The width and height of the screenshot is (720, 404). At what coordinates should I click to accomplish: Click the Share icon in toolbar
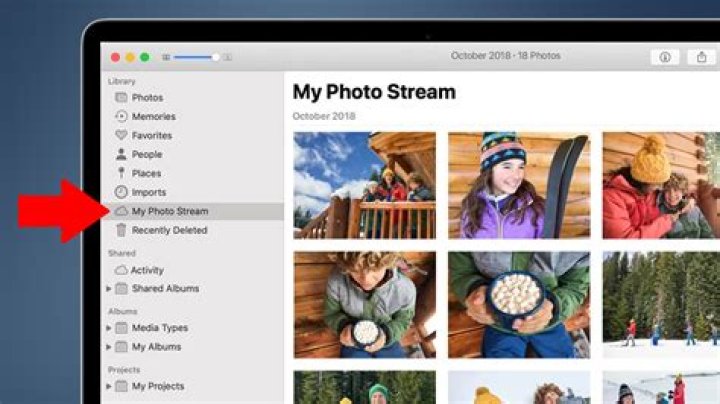[x=702, y=57]
